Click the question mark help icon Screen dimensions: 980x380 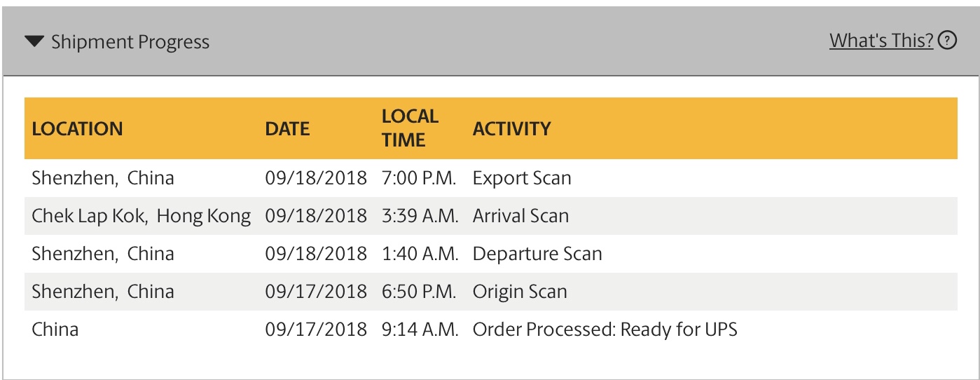click(x=947, y=41)
